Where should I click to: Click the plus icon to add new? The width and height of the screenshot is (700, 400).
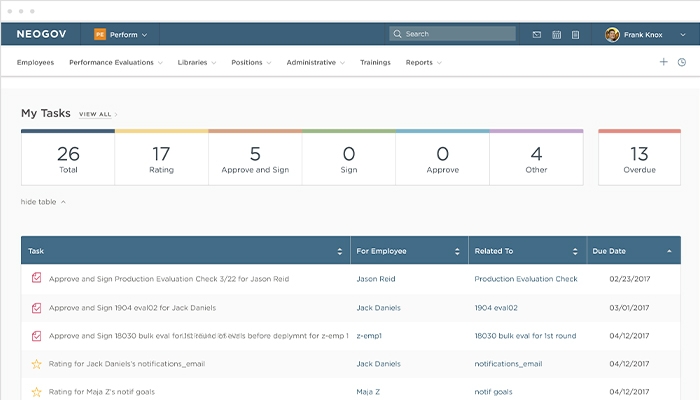[663, 62]
